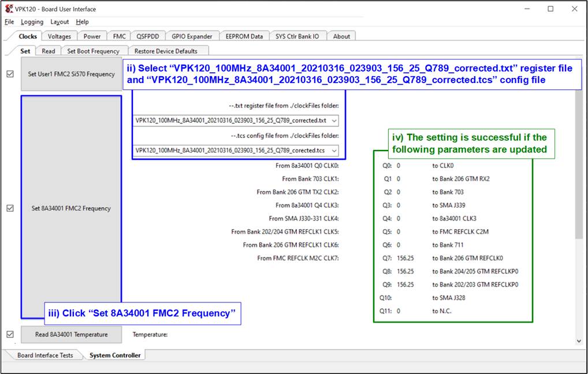588x374 pixels.
Task: Click 'to FMC REFCLK C2M' text
Action: point(460,231)
